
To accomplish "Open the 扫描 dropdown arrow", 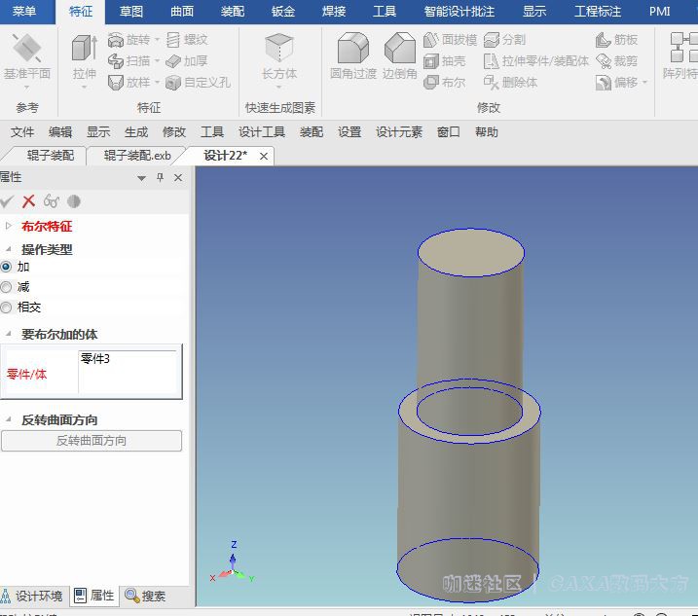I will pyautogui.click(x=157, y=61).
